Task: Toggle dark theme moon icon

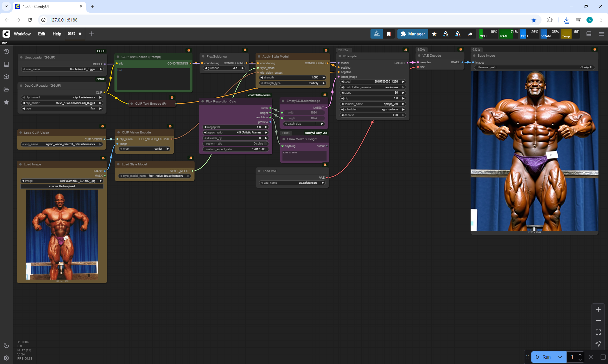Action: tap(6, 345)
